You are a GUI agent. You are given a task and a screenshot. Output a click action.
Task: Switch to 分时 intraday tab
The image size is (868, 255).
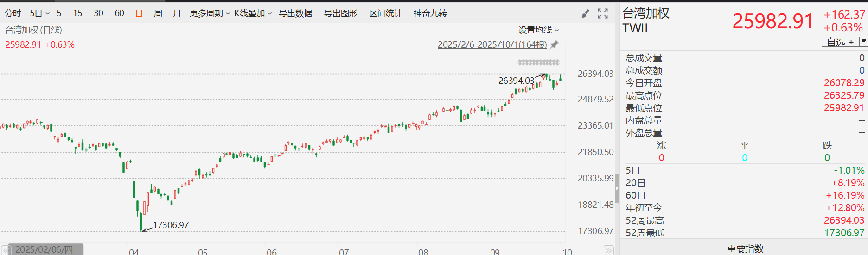click(x=13, y=13)
